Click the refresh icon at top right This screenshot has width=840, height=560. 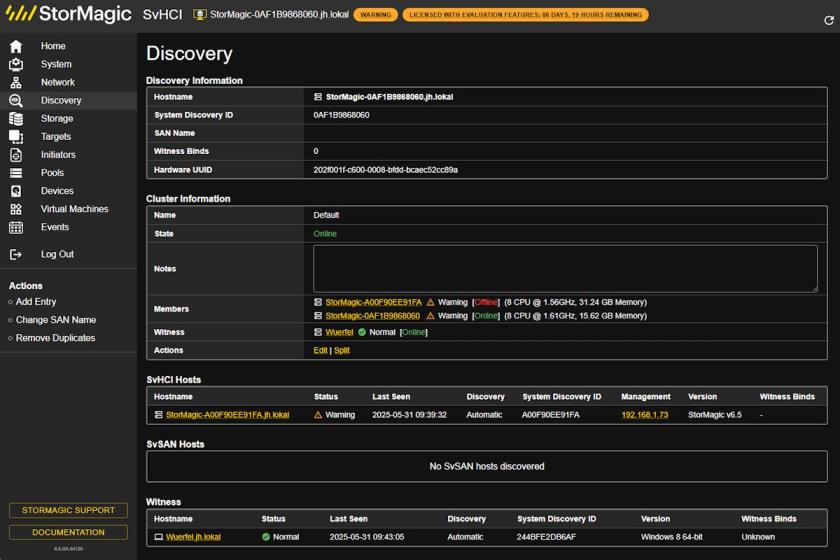pos(829,20)
